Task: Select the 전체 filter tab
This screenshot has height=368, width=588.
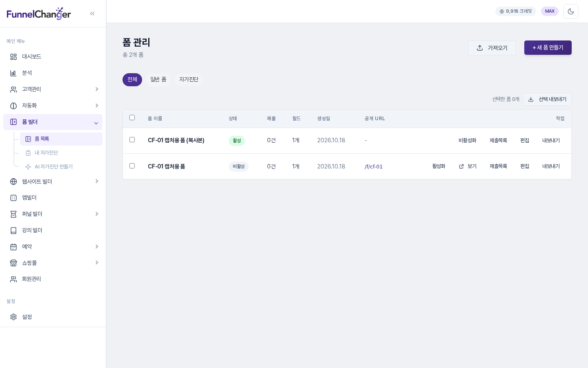Action: (x=132, y=80)
